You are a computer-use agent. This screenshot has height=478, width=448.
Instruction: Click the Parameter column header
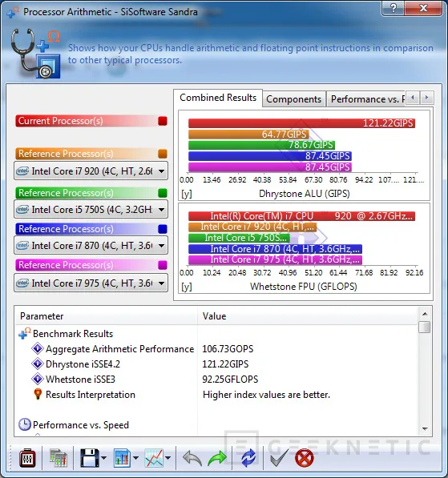click(x=106, y=316)
